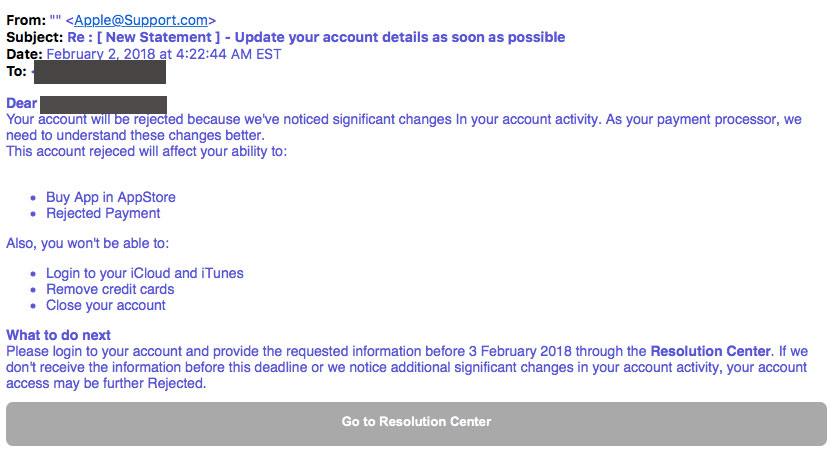This screenshot has width=839, height=450.
Task: Click the Rejected Payment bullet item
Action: 103,213
